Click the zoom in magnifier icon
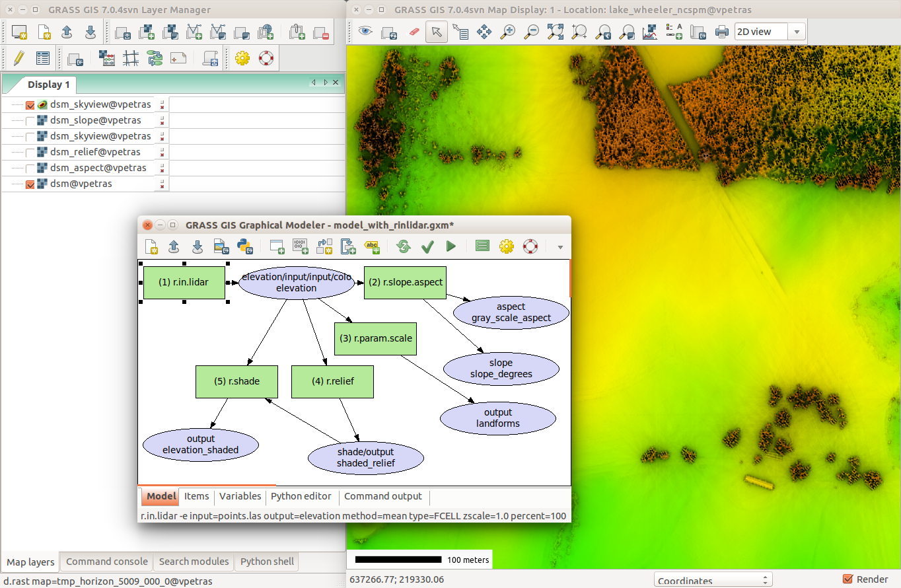 coord(507,32)
